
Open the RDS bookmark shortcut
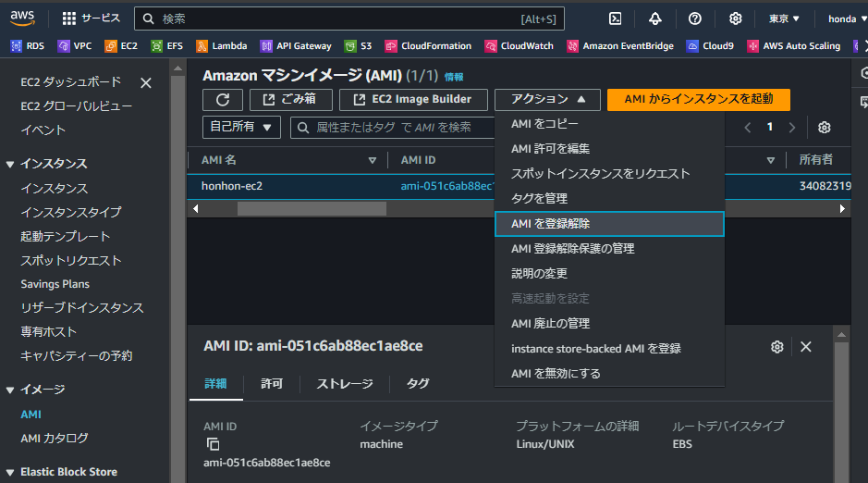point(28,46)
